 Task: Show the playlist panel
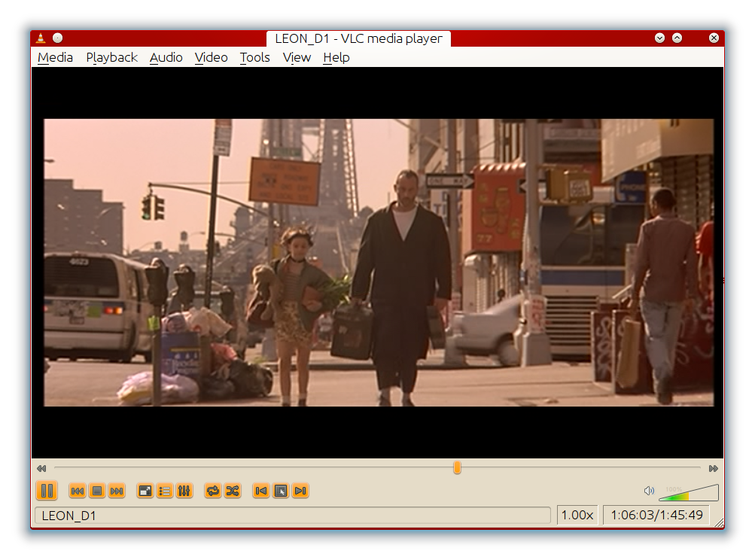pos(165,491)
